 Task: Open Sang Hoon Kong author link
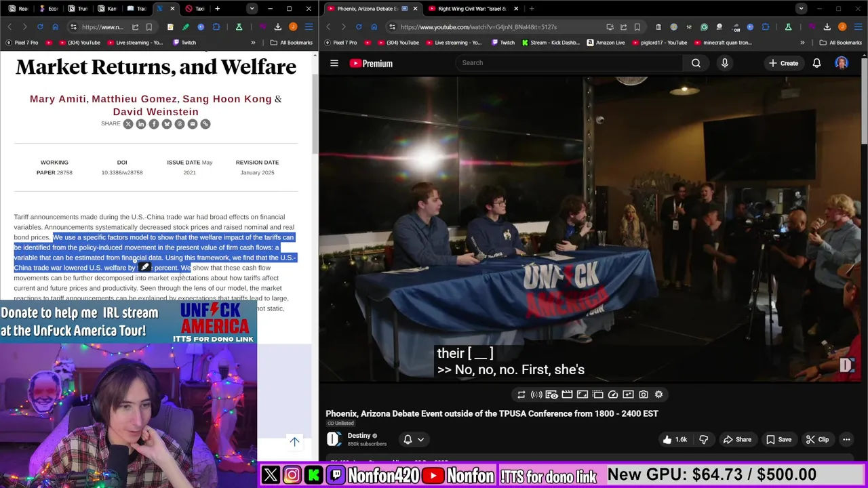[x=227, y=99]
